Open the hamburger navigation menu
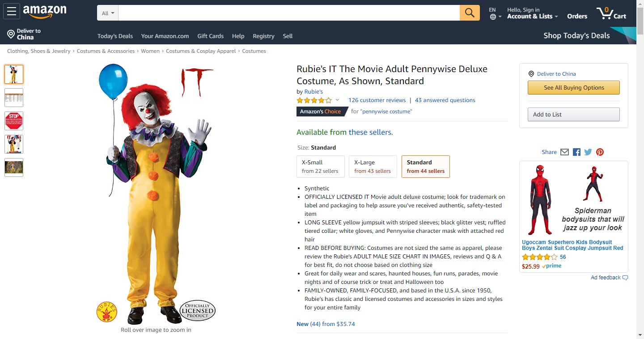The image size is (644, 339). point(11,11)
